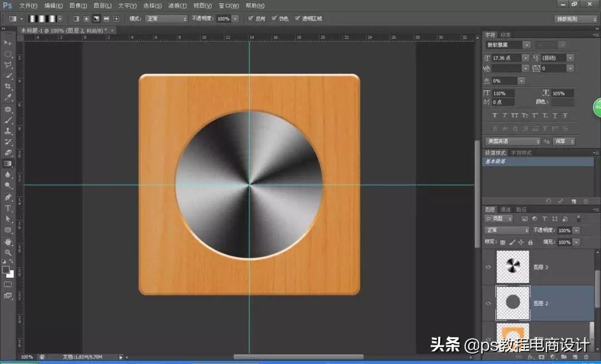Hide the 图层 3 layer

[x=488, y=267]
